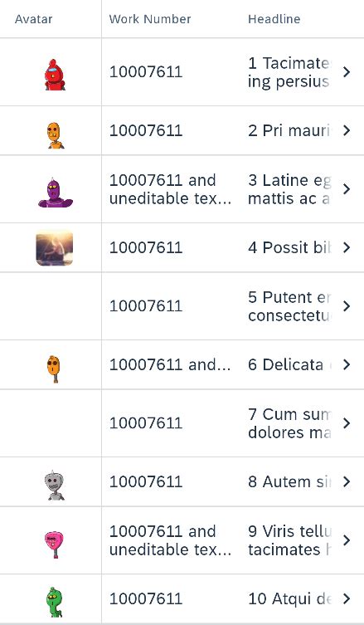
Task: Click the Avatar column header
Action: (x=33, y=19)
